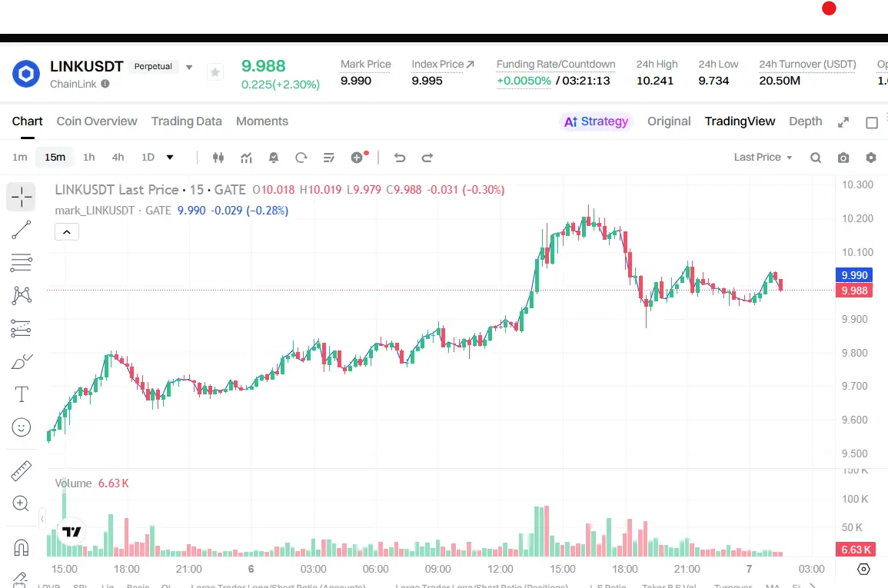Open the Perpetual contract type badge
Image resolution: width=888 pixels, height=588 pixels.
point(153,66)
